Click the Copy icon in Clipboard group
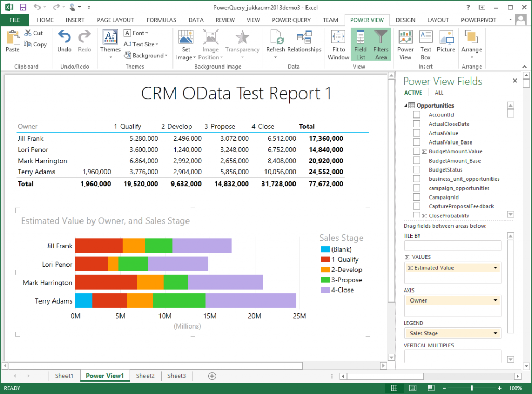Viewport: 532px width, 394px height. point(28,44)
